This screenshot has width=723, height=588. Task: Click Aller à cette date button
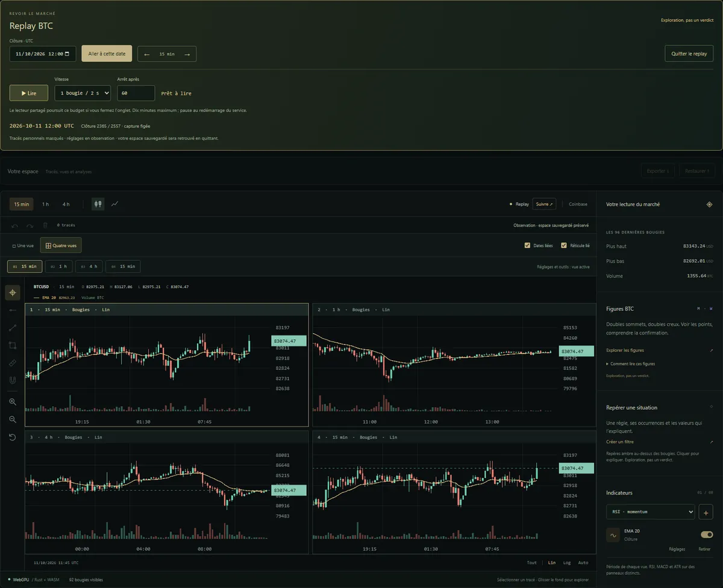[107, 54]
